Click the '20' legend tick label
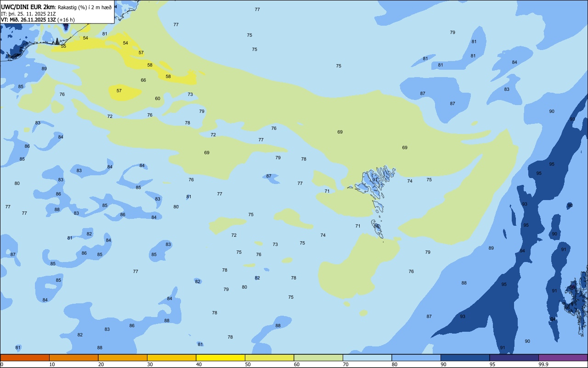The image size is (588, 368). tap(101, 364)
